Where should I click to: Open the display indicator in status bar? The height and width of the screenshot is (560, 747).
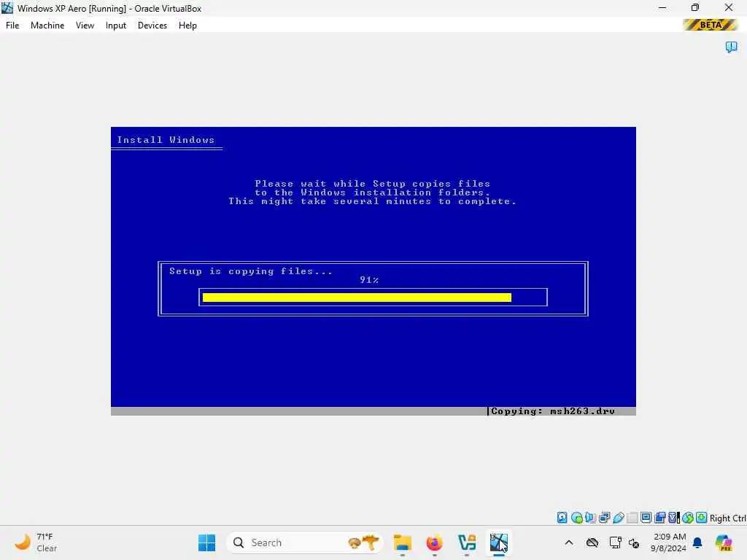pyautogui.click(x=646, y=518)
